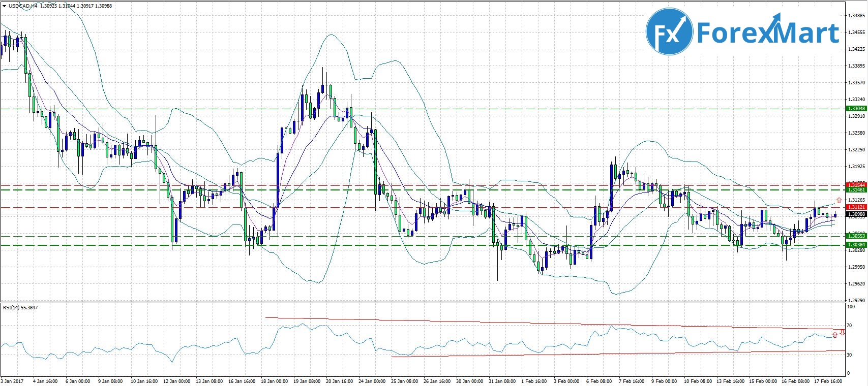Select the red 1.31121 price level label

pos(856,207)
